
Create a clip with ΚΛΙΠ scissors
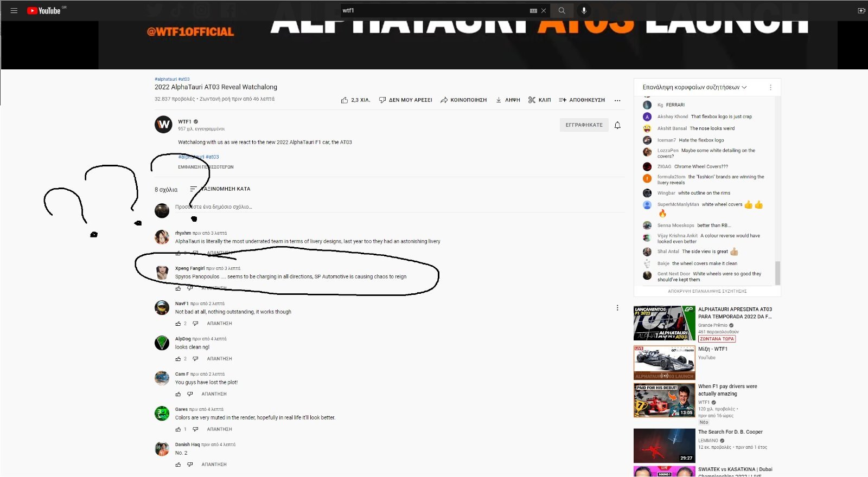point(540,100)
